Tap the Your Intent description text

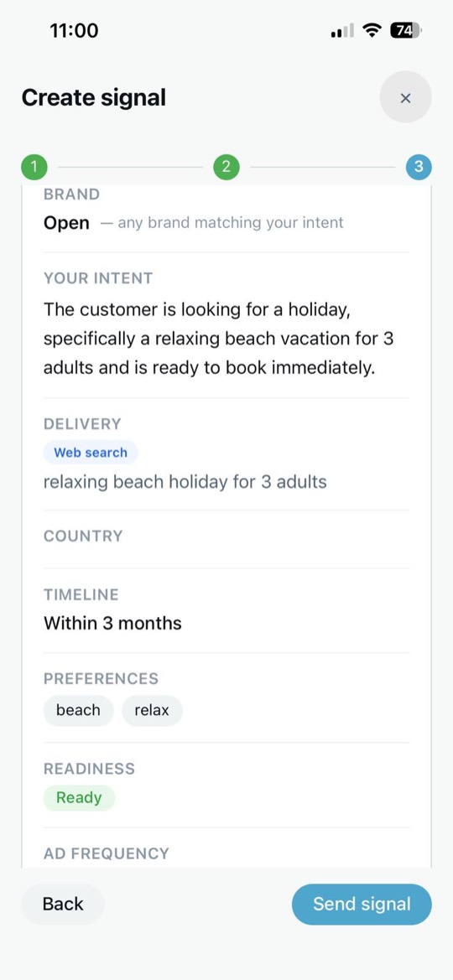(218, 338)
